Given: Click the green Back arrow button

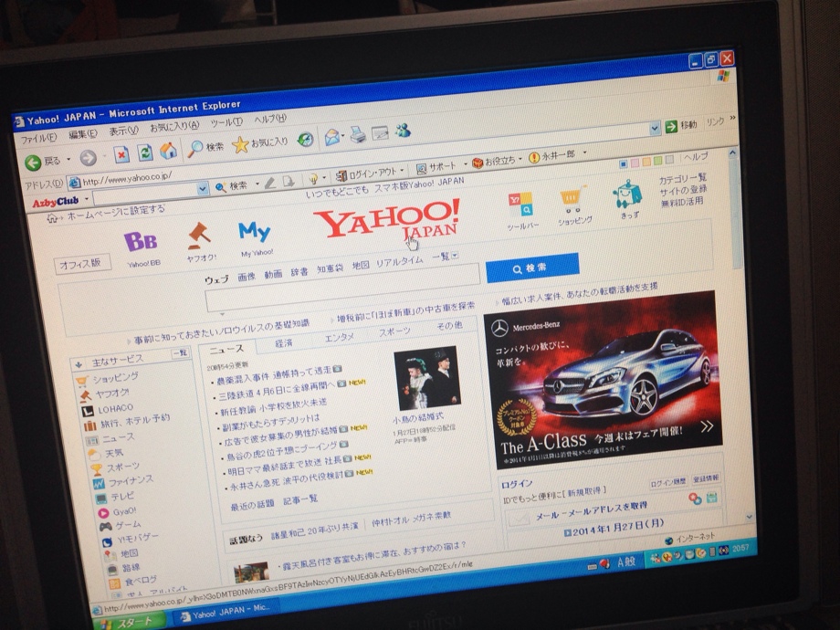Looking at the screenshot, I should tap(33, 162).
